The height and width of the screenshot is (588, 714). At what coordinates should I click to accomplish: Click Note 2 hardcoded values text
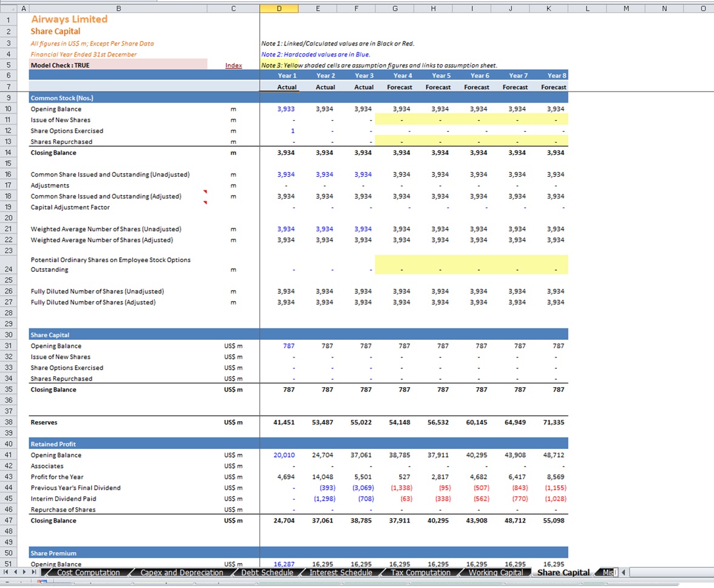[316, 55]
